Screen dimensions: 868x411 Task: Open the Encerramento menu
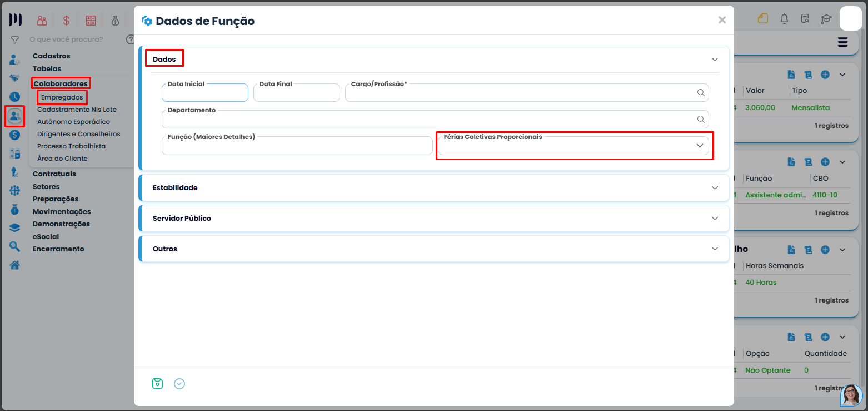(x=58, y=249)
